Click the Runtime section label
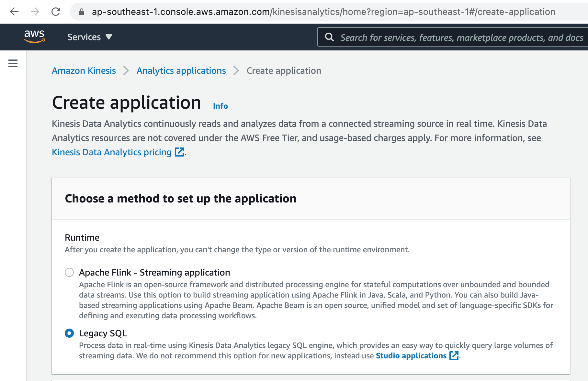The image size is (588, 381). tap(82, 238)
